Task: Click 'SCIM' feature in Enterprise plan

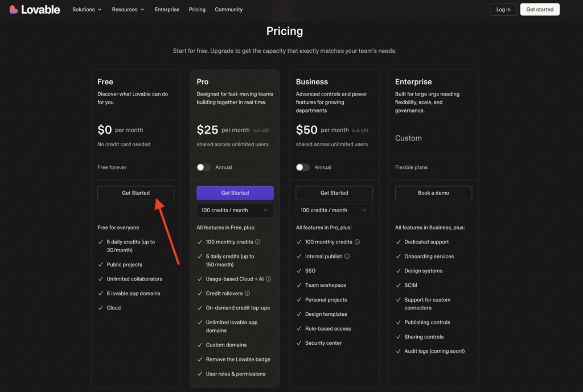Action: [x=411, y=286]
